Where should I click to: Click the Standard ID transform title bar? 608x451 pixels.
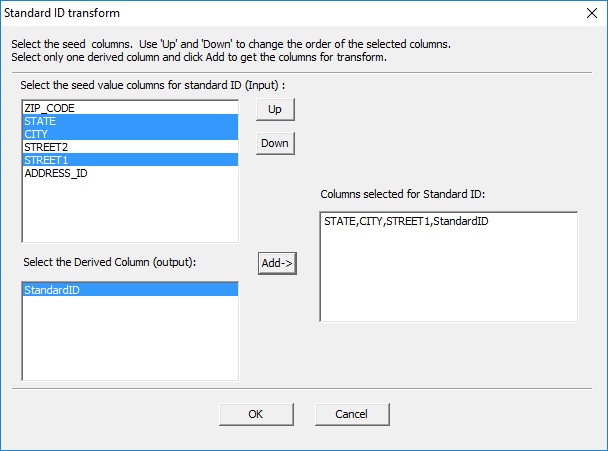(291, 13)
